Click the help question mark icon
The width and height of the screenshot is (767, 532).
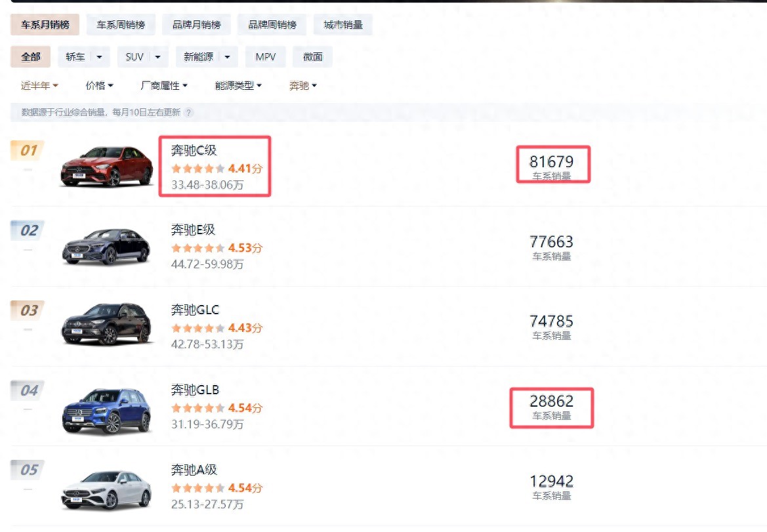point(189,113)
